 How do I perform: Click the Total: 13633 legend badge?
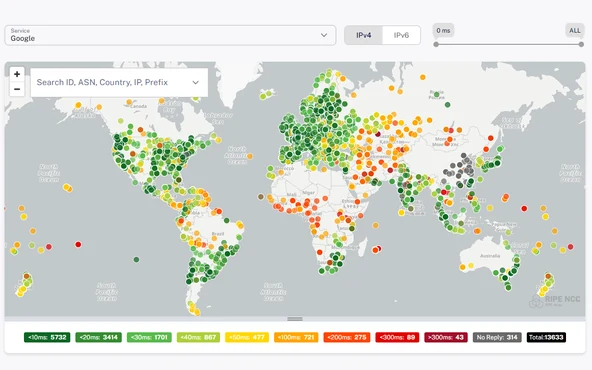point(546,337)
